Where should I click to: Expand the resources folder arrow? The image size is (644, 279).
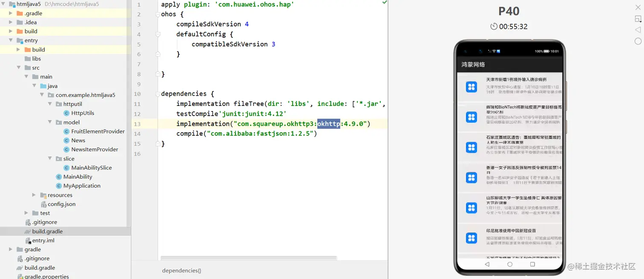coord(34,195)
